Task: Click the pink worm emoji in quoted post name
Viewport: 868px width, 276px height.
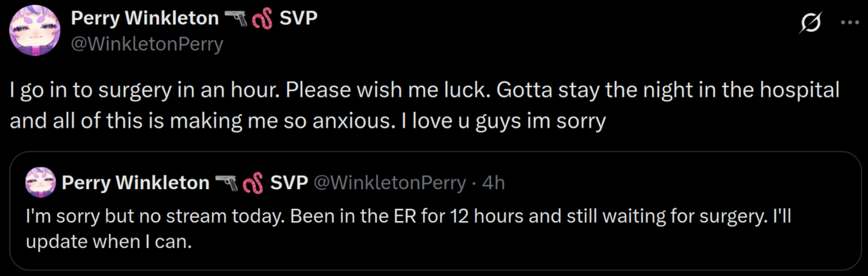Action: tap(253, 184)
